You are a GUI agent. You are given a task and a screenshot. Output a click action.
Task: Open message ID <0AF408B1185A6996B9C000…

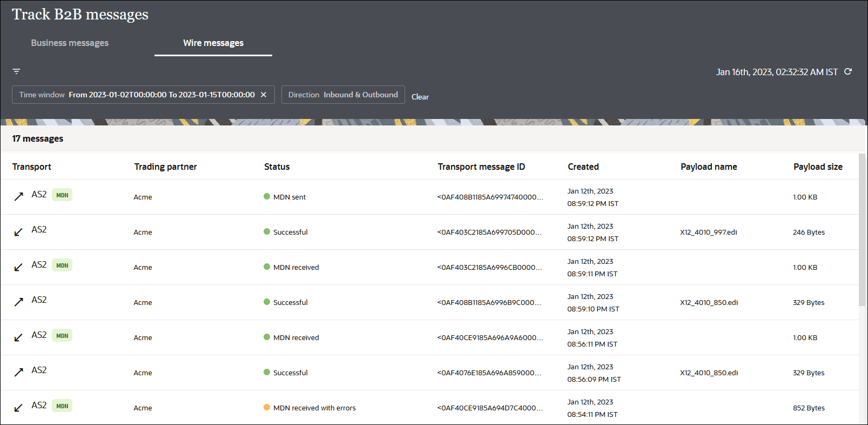(x=489, y=302)
